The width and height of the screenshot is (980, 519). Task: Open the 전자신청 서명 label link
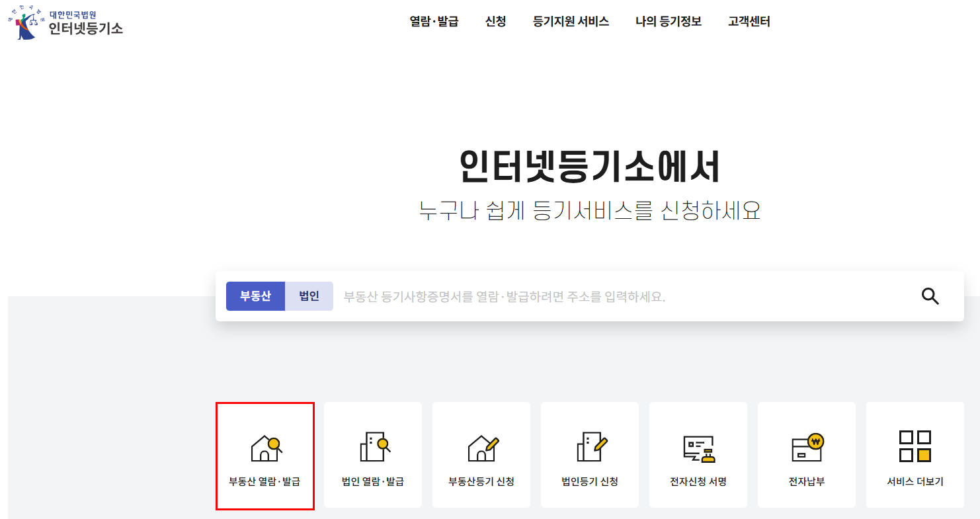tap(698, 482)
